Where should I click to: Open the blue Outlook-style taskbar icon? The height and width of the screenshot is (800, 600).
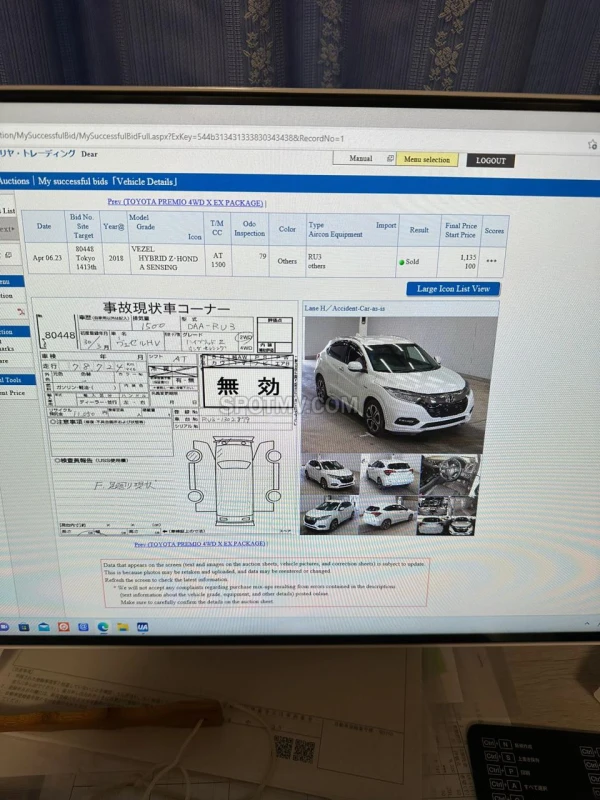pos(83,627)
